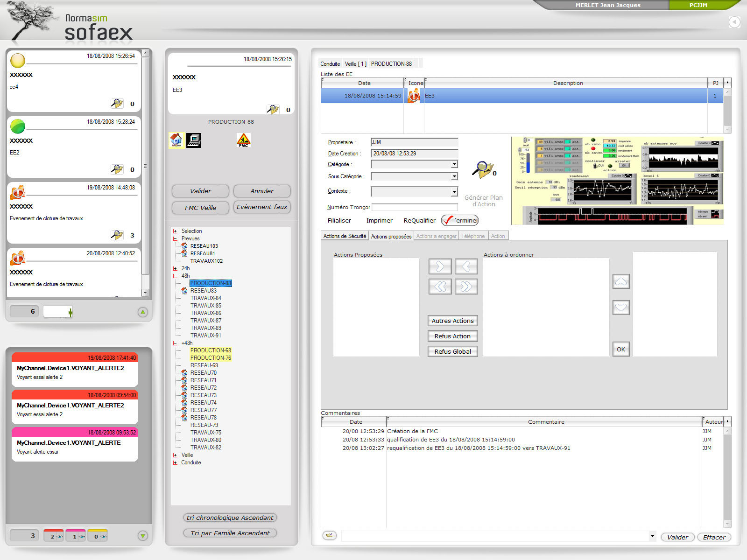Toggle the yellow alert filter showing 0
This screenshot has width=747, height=560.
[x=98, y=536]
